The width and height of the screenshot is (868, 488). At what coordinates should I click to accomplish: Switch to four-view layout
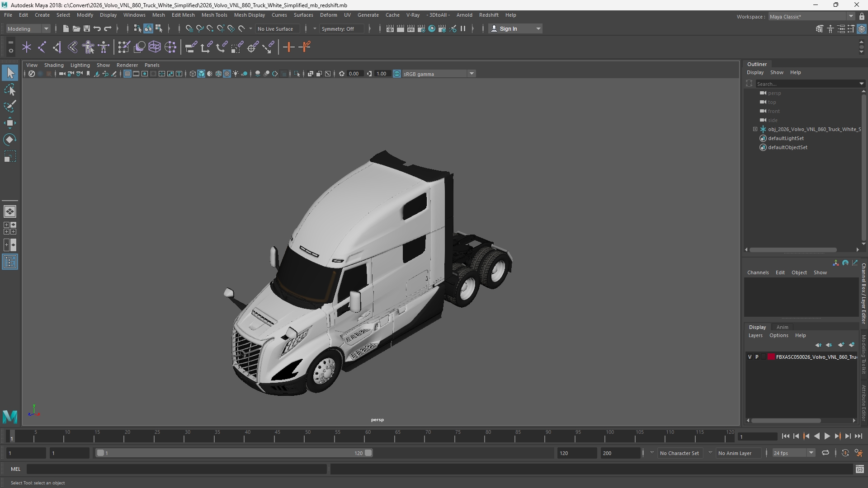point(10,228)
